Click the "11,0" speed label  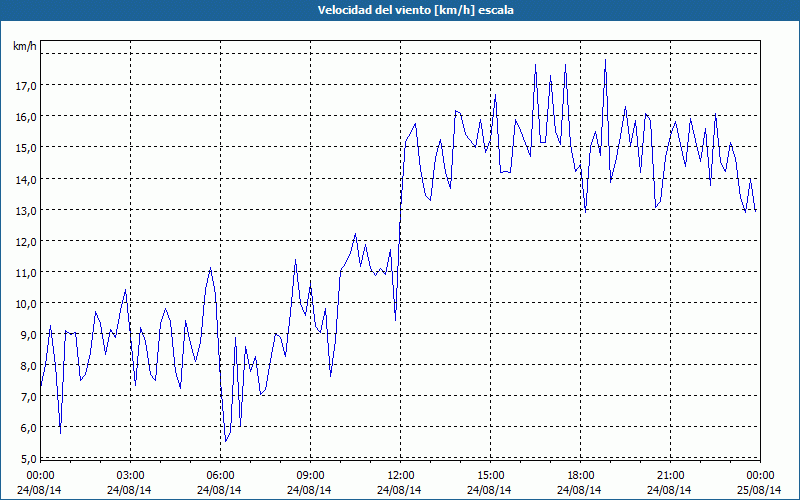[x=26, y=273]
